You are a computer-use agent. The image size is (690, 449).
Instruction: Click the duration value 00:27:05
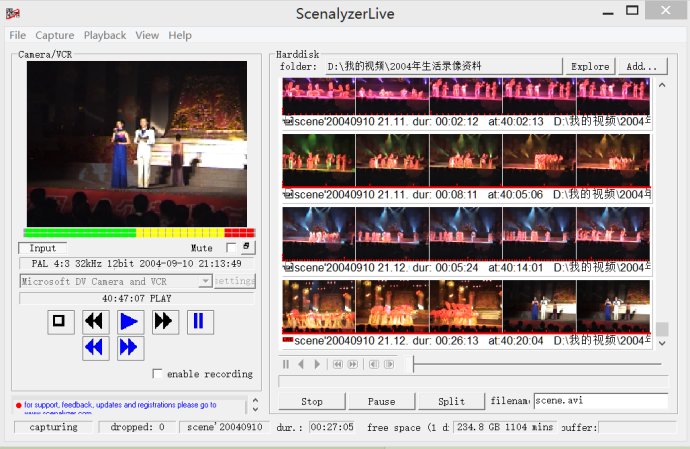coord(332,427)
